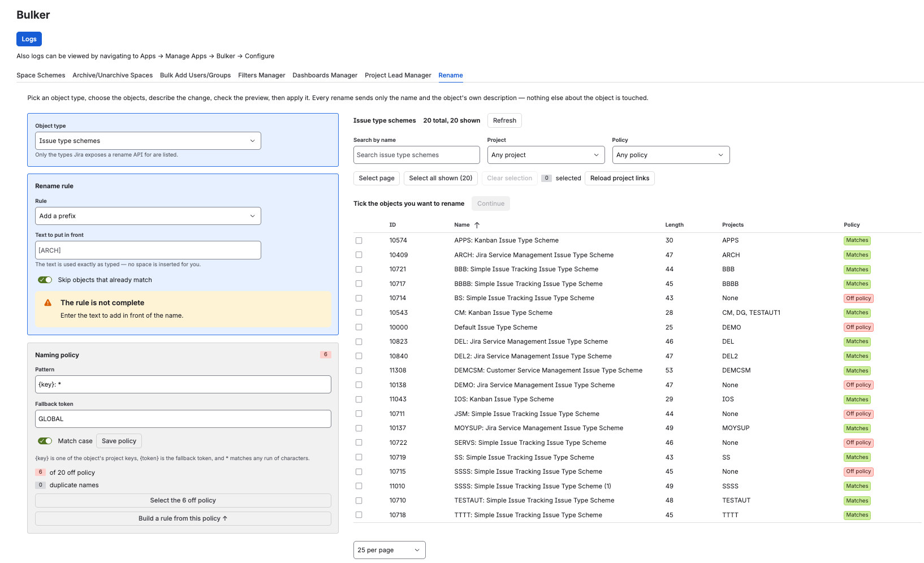This screenshot has height=563, width=924.
Task: Click the red 6 badge beside Naming policy
Action: point(326,354)
